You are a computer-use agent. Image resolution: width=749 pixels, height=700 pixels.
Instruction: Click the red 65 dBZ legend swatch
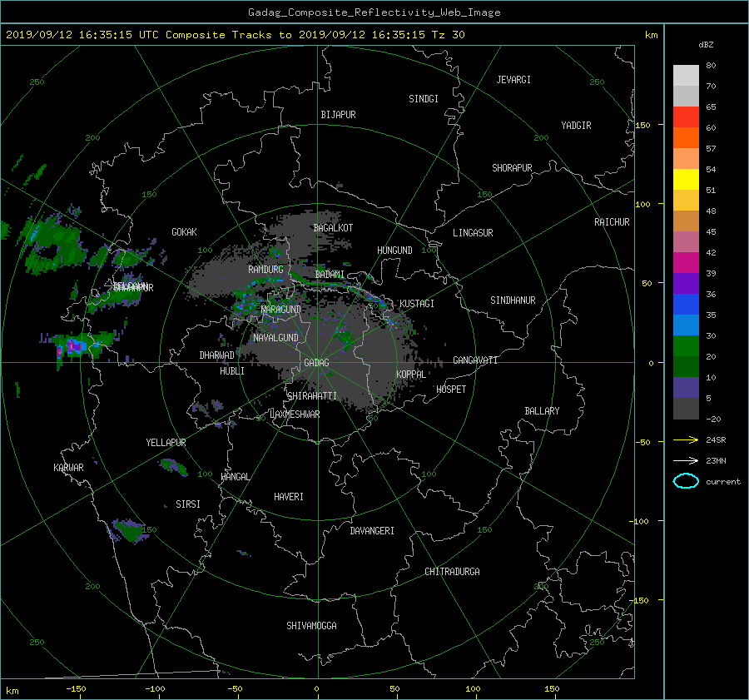click(686, 117)
